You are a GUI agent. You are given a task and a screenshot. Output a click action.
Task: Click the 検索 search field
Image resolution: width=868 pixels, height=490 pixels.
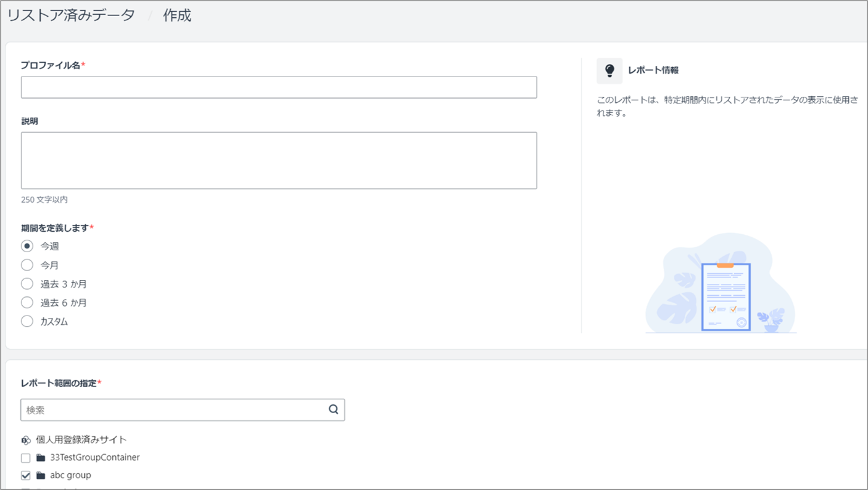(183, 410)
